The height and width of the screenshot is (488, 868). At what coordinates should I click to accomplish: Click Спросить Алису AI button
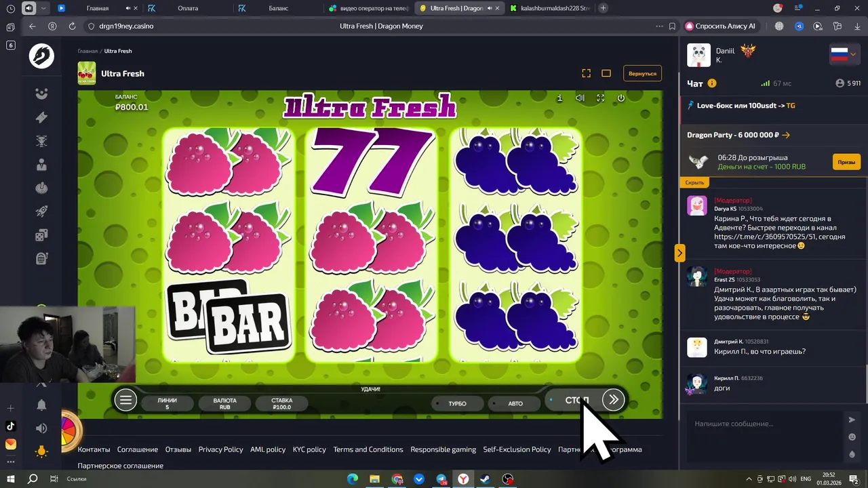click(720, 26)
